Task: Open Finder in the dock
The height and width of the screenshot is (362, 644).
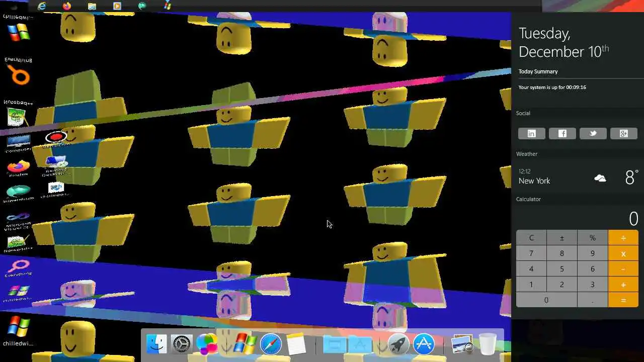Action: [x=156, y=344]
